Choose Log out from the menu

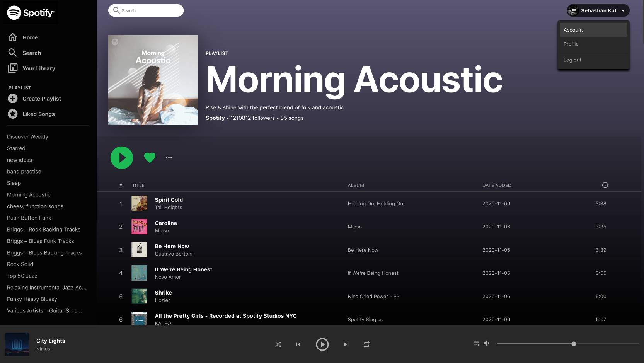(572, 60)
